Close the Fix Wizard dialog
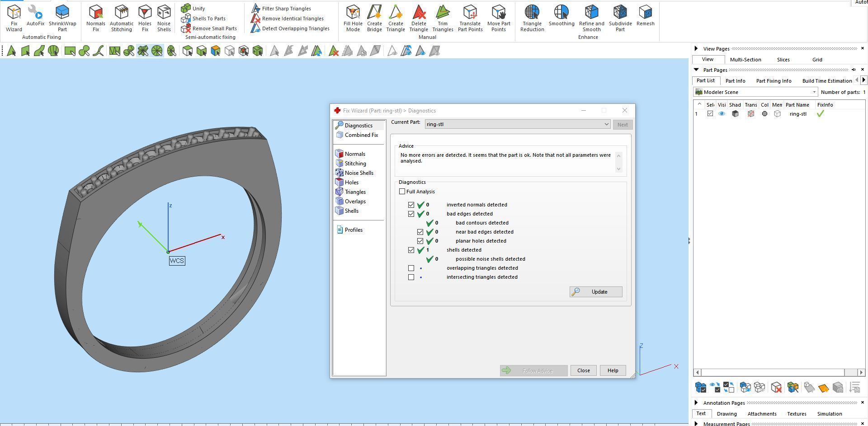The height and width of the screenshot is (426, 868). 583,370
